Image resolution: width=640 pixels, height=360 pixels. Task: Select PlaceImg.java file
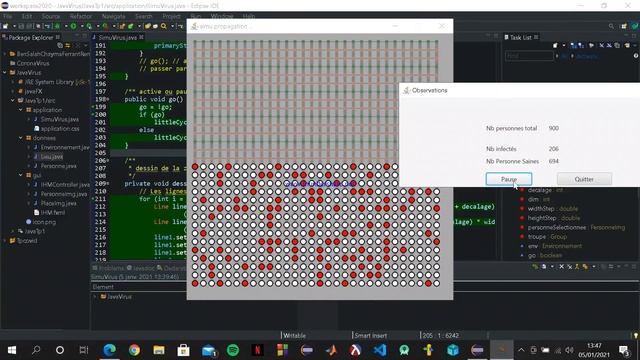click(58, 203)
